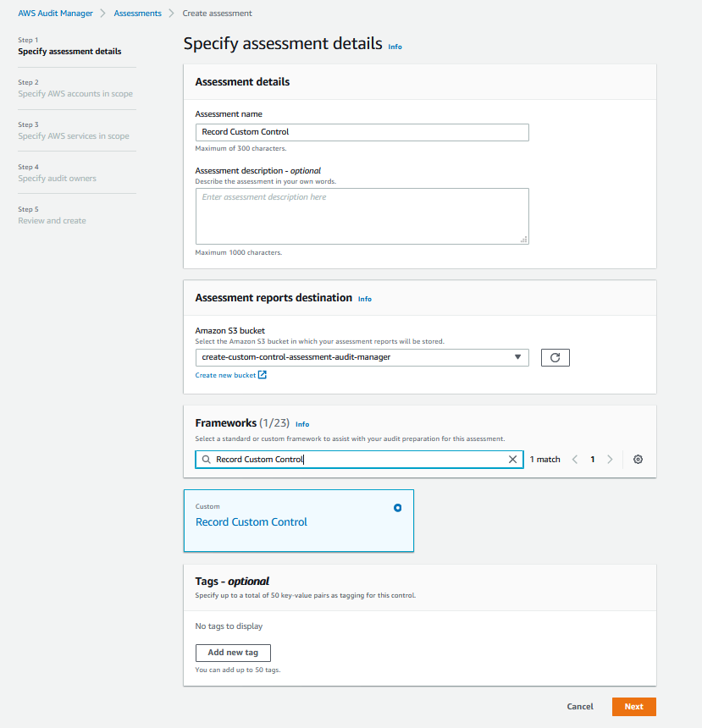
Task: Open Create new bucket external link
Action: click(231, 375)
